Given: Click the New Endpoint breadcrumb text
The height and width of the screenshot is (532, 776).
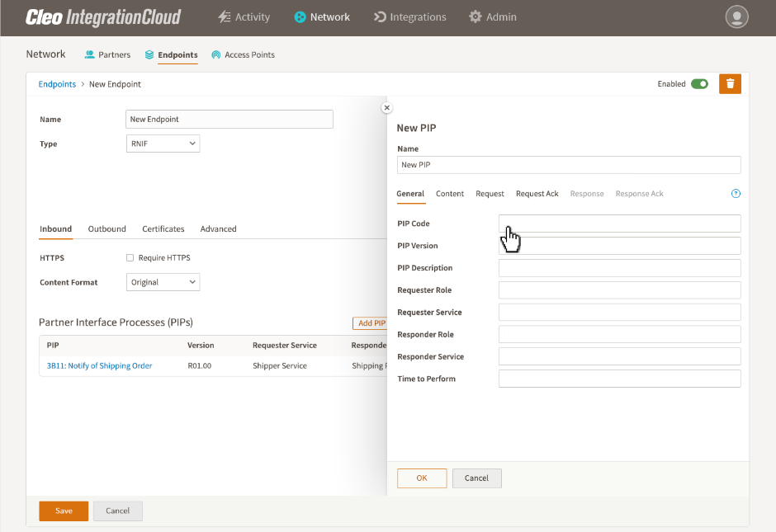Looking at the screenshot, I should click(115, 84).
